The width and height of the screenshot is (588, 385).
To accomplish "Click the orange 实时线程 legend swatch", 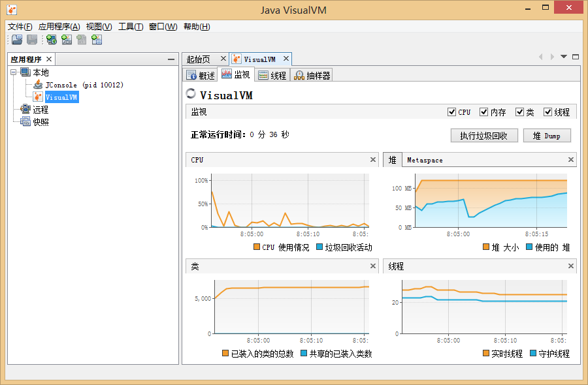I will pyautogui.click(x=486, y=353).
